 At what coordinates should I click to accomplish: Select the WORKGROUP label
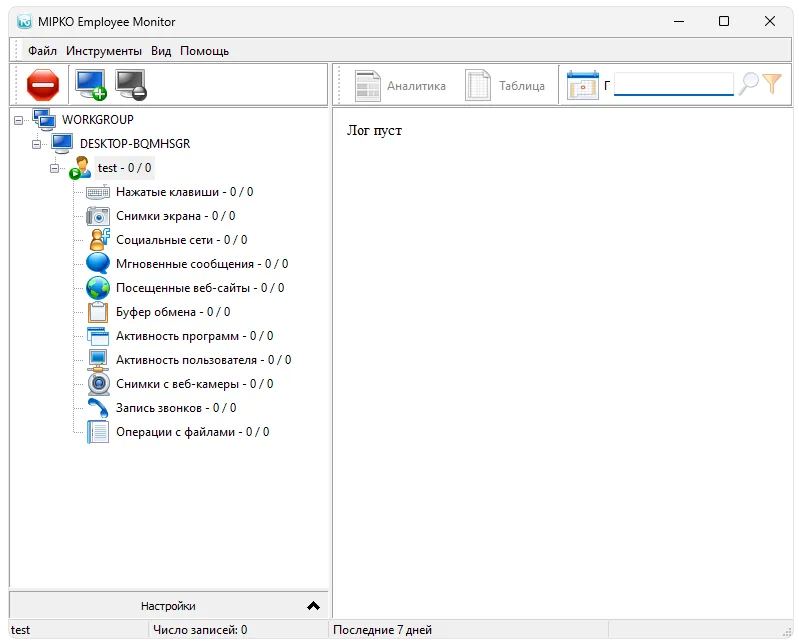pos(98,120)
